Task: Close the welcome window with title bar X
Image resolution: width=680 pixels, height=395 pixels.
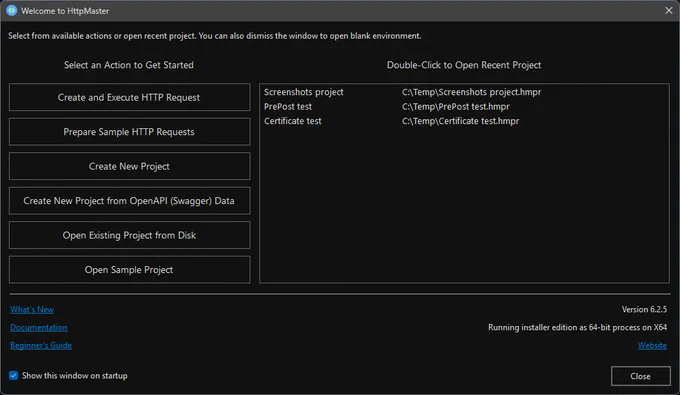Action: click(668, 10)
